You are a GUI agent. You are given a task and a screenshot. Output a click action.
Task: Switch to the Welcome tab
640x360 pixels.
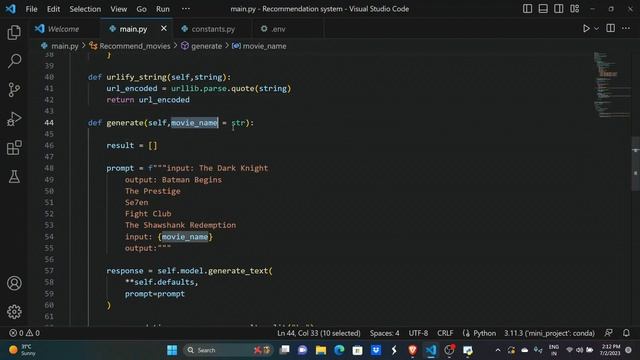click(63, 29)
